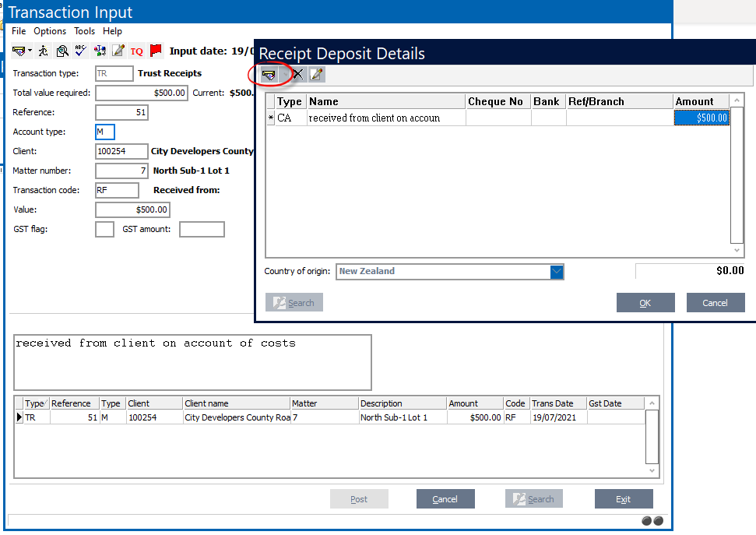Viewport: 756px width, 535px height.
Task: Click the red flag toolbar icon
Action: click(x=156, y=51)
